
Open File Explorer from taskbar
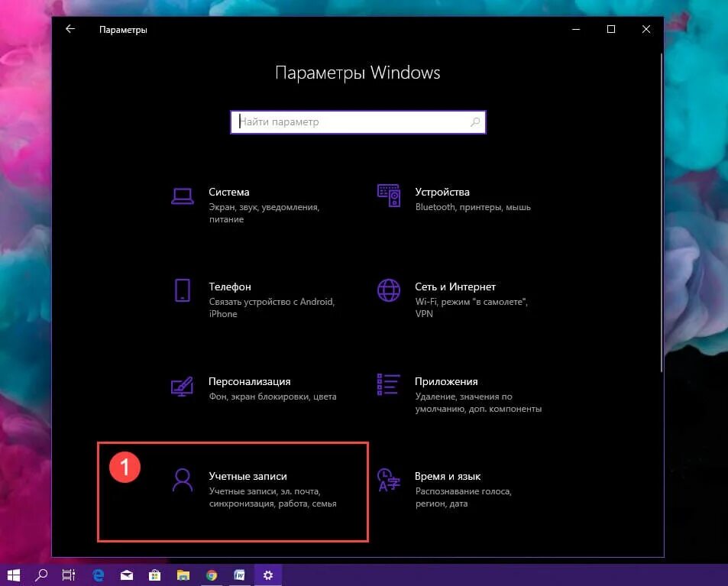[183, 575]
